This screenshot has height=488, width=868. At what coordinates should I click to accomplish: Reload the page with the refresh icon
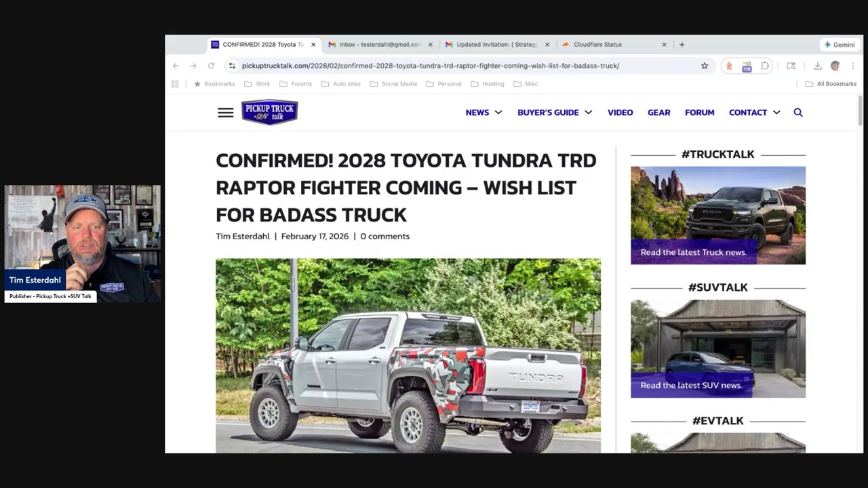211,66
